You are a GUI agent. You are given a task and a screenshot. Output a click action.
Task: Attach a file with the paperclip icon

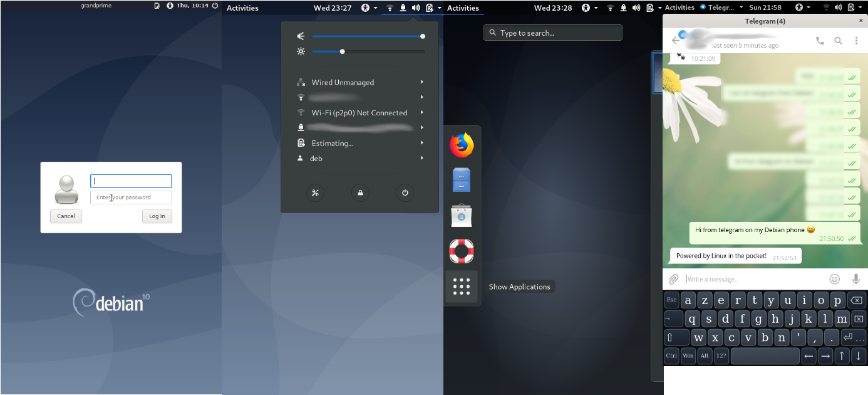[x=674, y=279]
